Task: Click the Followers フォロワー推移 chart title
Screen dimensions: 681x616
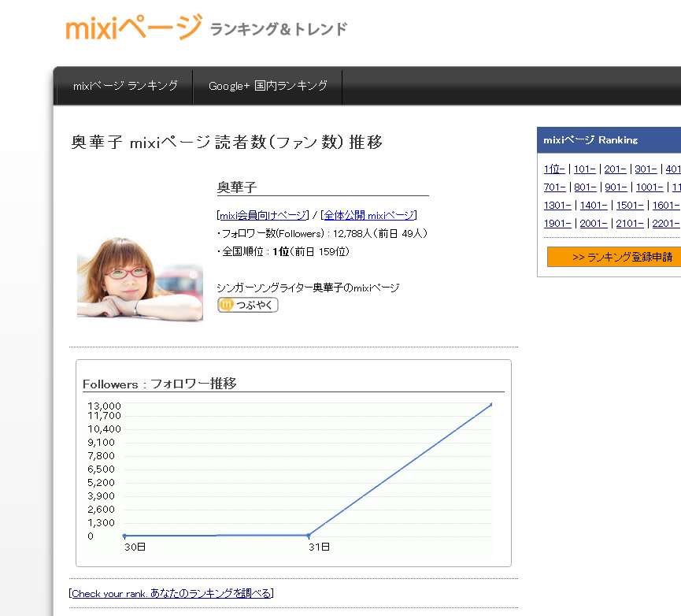Action: (x=159, y=384)
